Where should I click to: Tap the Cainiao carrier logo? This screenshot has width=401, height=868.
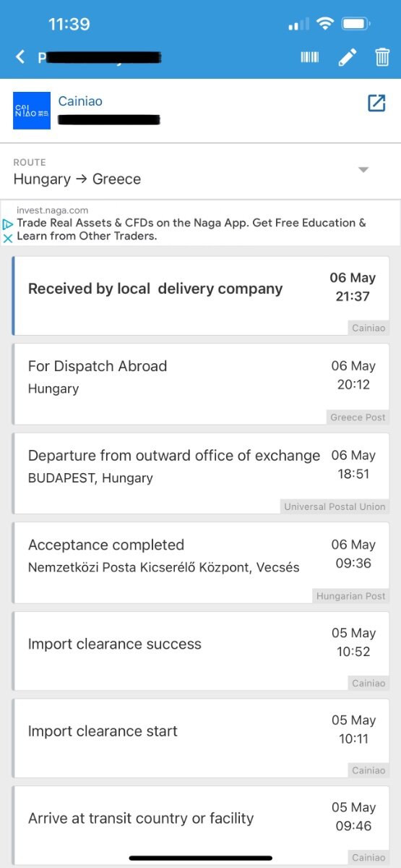(32, 111)
